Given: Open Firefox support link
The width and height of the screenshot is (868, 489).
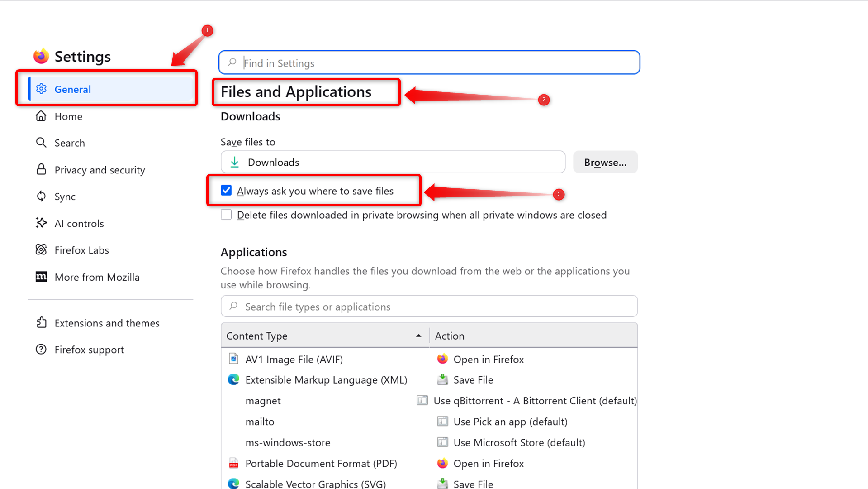Looking at the screenshot, I should 111,350.
